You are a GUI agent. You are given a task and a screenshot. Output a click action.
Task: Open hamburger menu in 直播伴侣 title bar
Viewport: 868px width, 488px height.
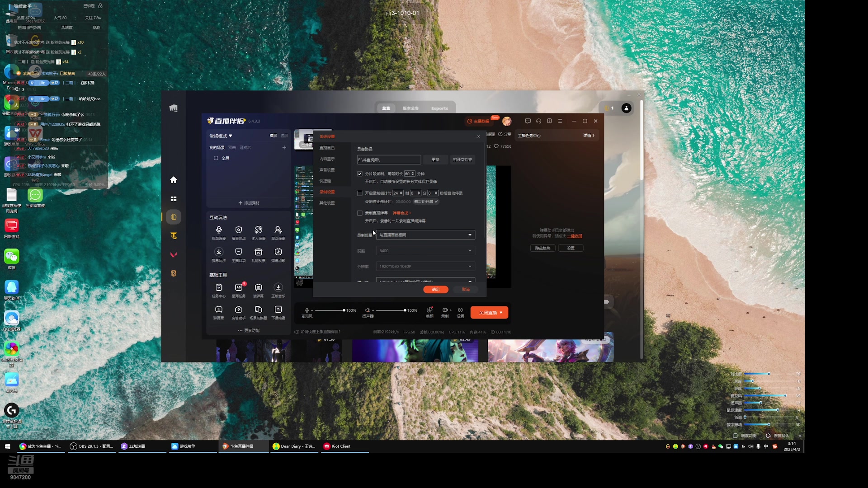560,121
